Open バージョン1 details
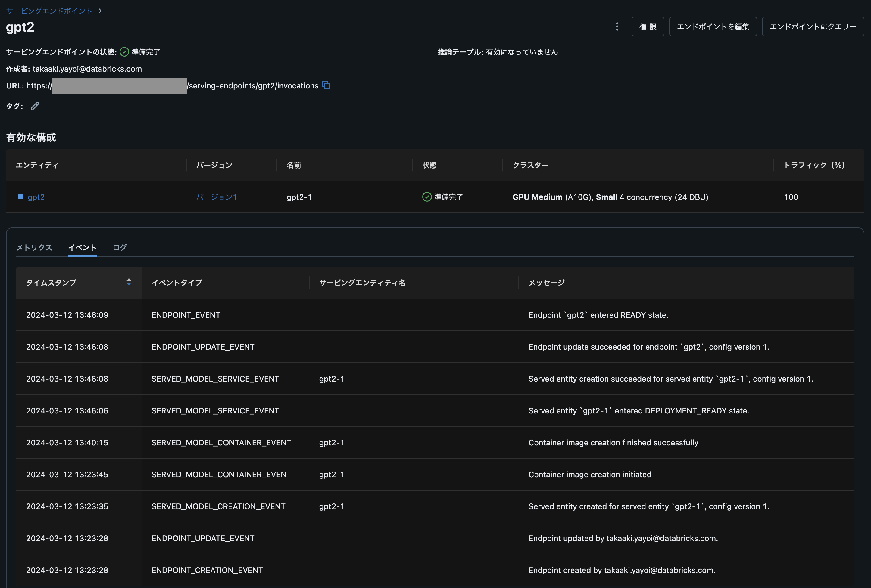 pyautogui.click(x=217, y=197)
